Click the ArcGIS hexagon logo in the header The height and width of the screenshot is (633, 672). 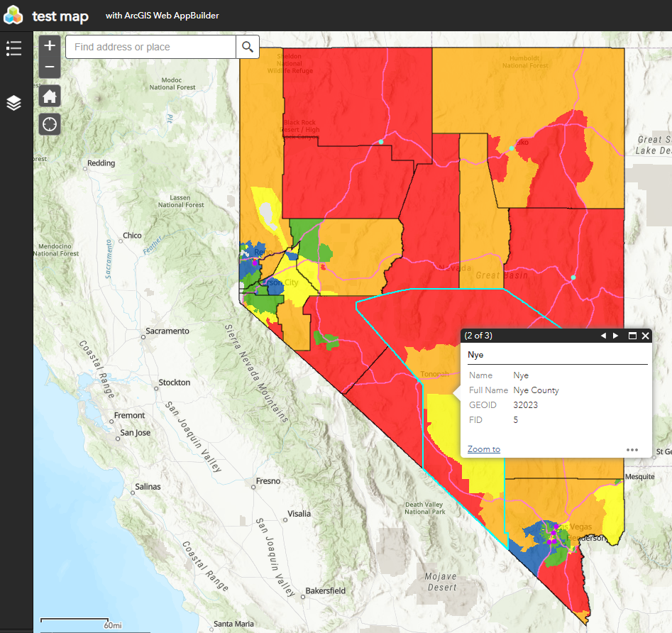13,14
